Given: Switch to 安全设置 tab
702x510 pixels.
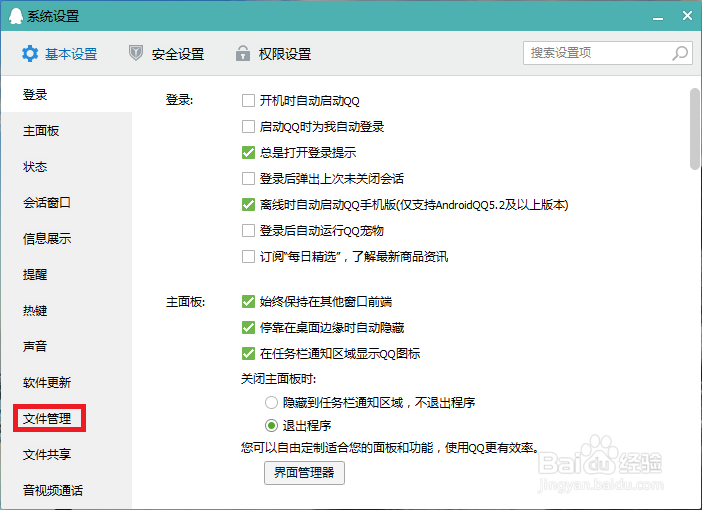Looking at the screenshot, I should pos(167,54).
